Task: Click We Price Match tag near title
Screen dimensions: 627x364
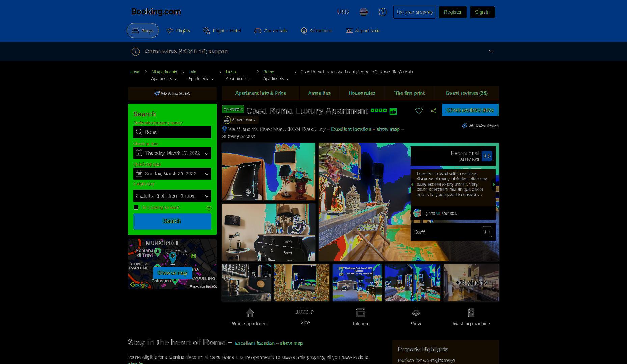Action: pyautogui.click(x=481, y=126)
